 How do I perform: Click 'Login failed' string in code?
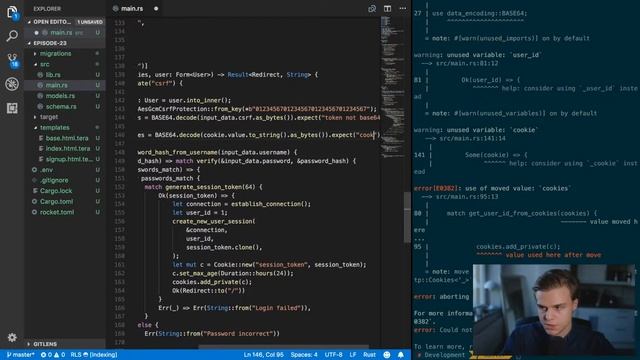click(277, 308)
